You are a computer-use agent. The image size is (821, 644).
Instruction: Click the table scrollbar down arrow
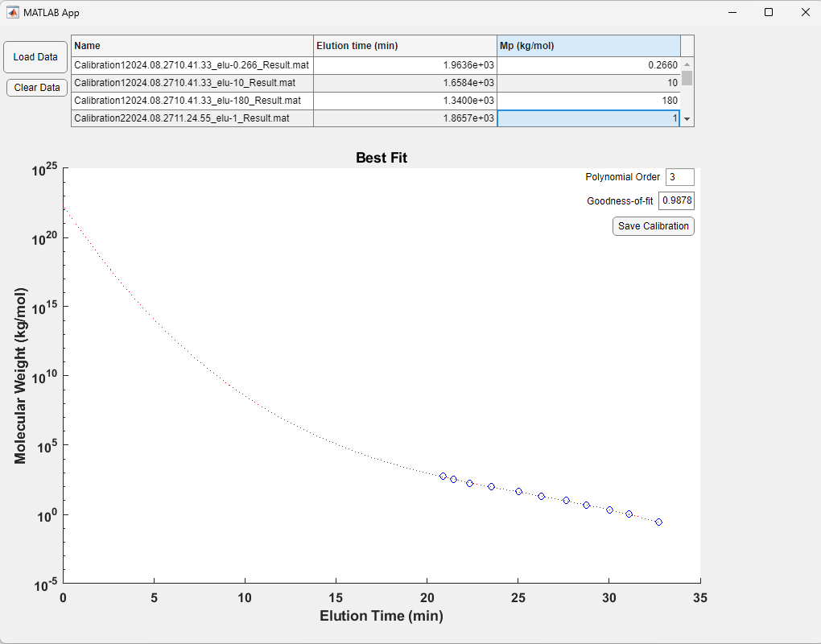tap(687, 119)
